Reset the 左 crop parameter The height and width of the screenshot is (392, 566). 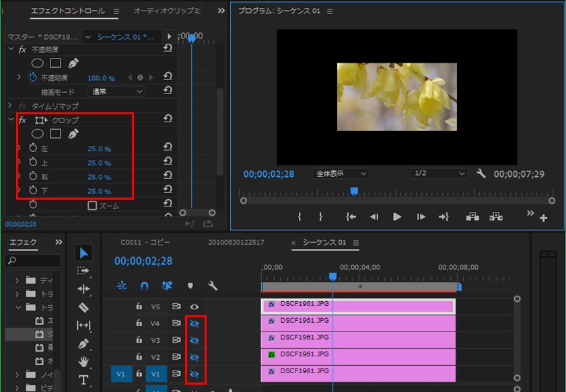(168, 147)
